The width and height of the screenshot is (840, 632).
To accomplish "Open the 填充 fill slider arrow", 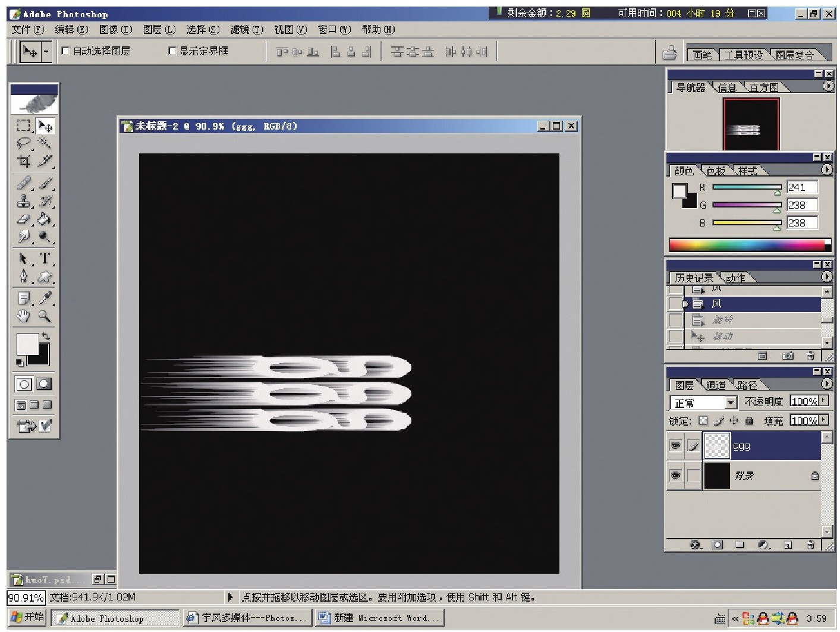I will point(823,420).
